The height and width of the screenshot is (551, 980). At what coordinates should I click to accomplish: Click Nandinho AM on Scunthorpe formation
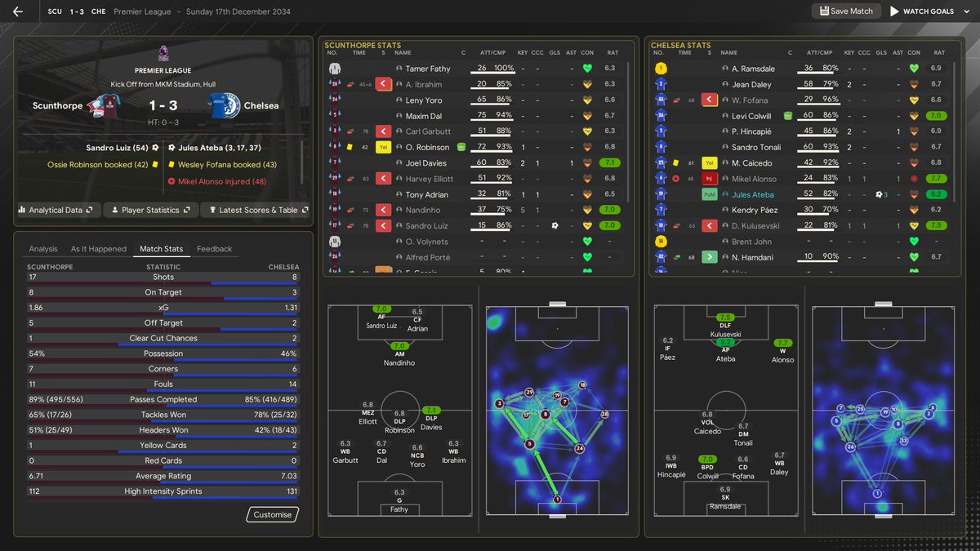(399, 353)
